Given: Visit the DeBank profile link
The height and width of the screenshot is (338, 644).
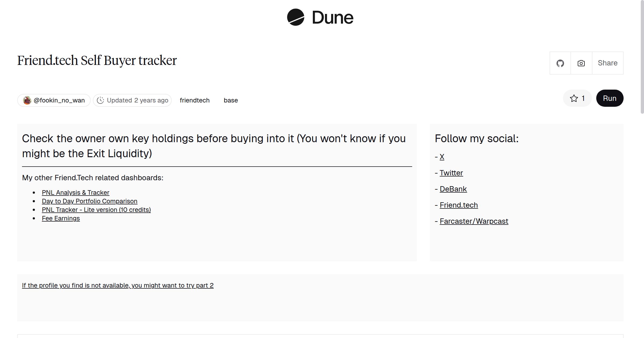Looking at the screenshot, I should pos(453,189).
